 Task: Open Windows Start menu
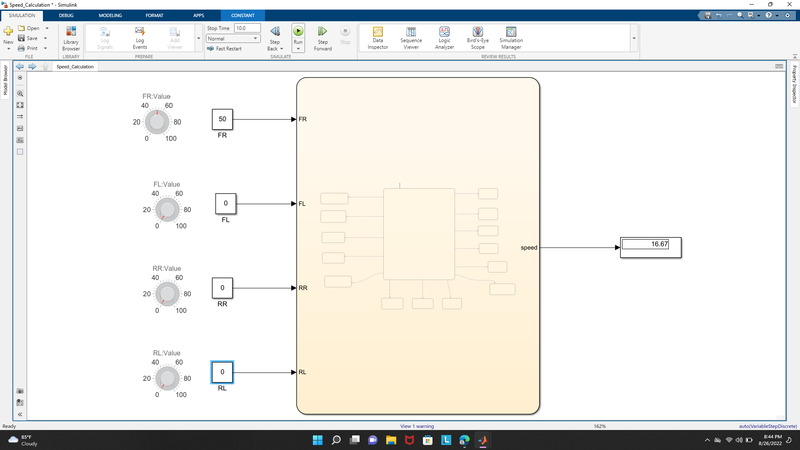[x=317, y=440]
